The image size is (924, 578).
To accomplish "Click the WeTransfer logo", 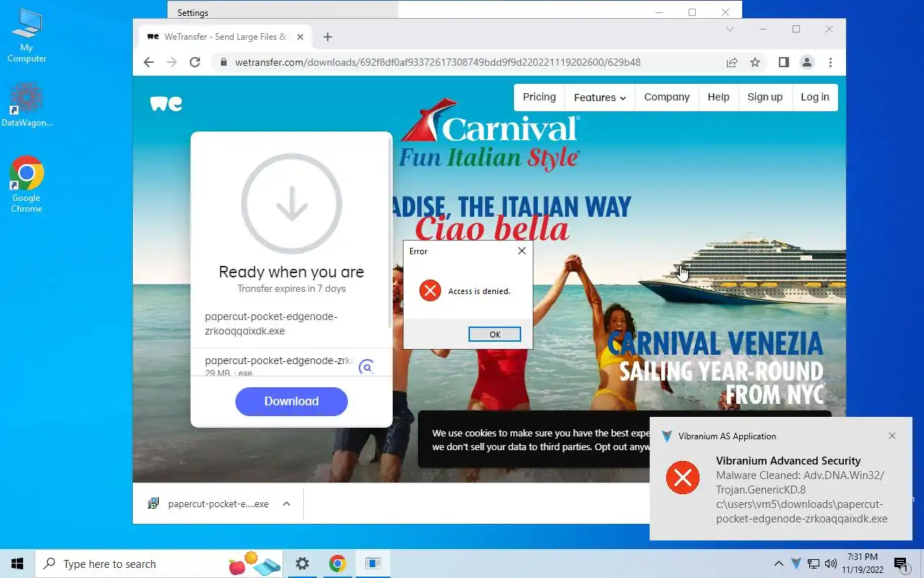I will [166, 103].
